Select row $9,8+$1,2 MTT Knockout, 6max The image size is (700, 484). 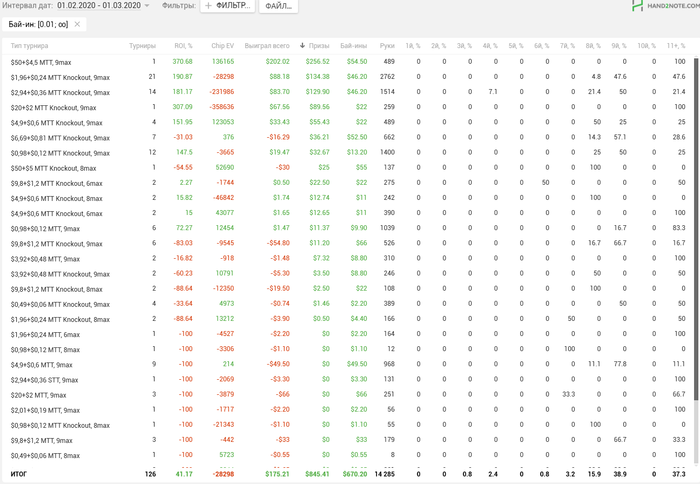[x=348, y=183]
